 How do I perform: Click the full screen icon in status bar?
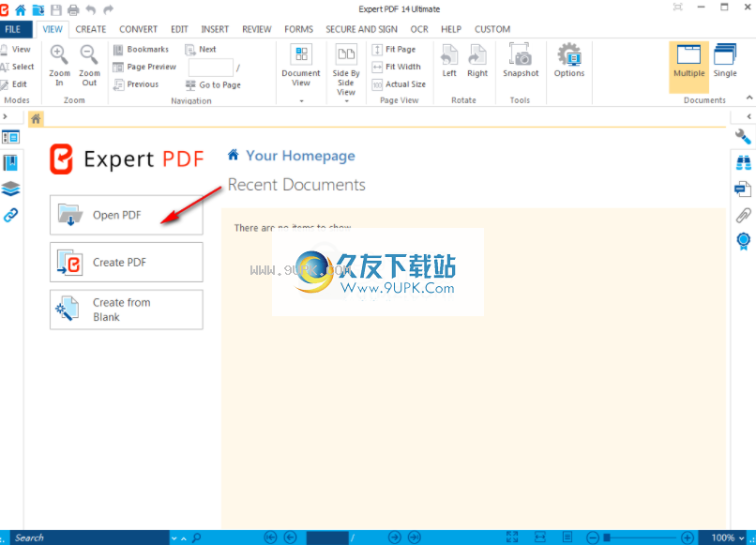tap(512, 537)
